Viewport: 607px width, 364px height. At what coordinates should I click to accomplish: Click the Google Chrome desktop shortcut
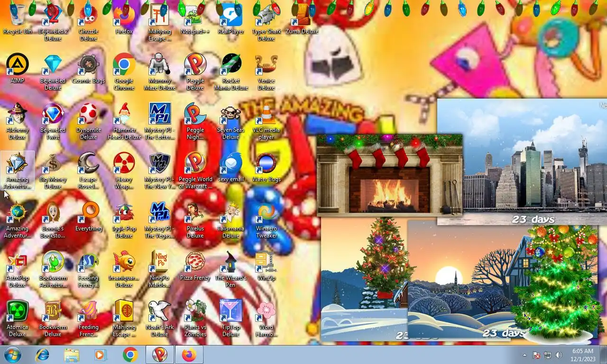124,72
